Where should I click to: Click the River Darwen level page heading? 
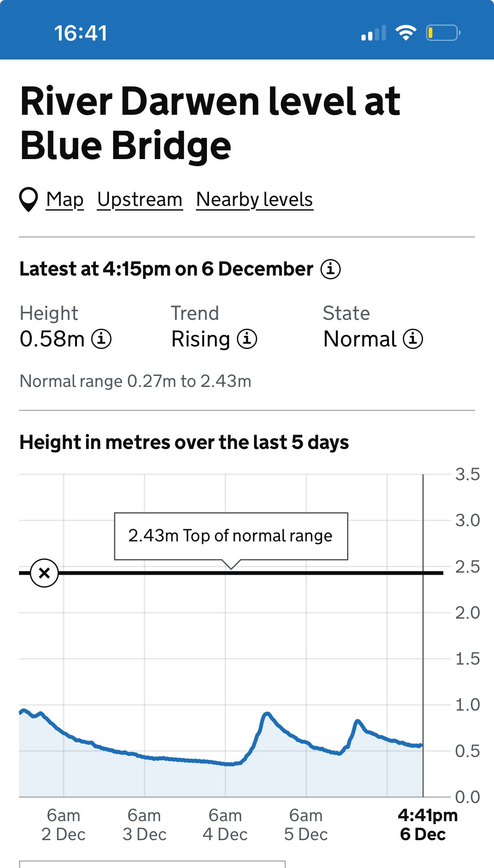[x=210, y=123]
